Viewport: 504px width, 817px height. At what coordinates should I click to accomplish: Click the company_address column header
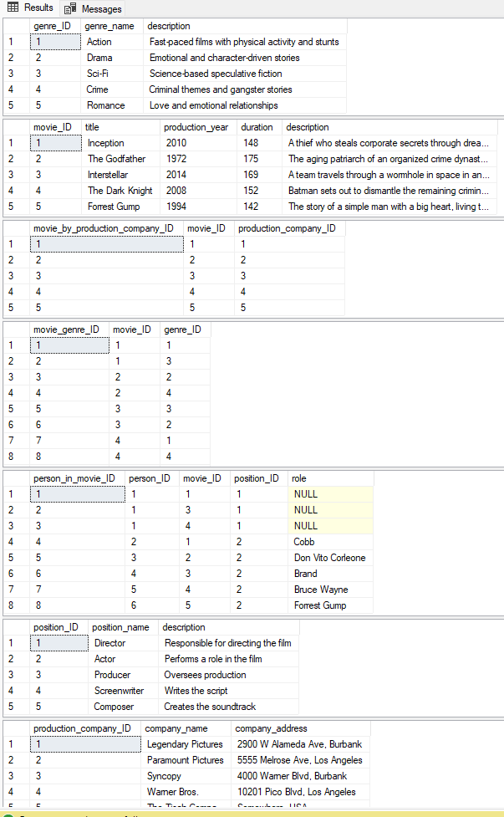(271, 728)
